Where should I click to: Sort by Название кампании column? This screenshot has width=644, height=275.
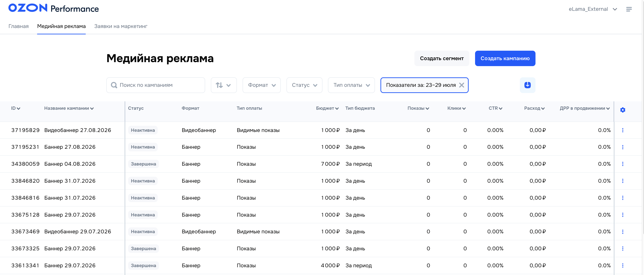click(69, 108)
